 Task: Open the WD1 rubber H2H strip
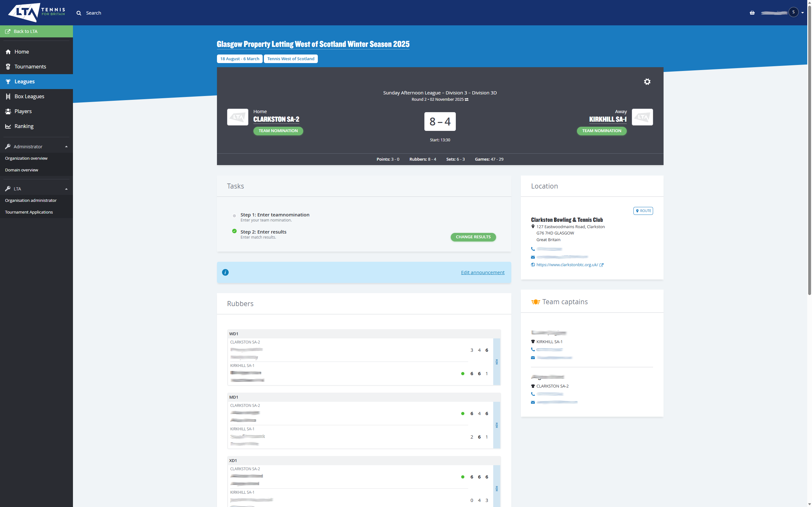point(497,362)
